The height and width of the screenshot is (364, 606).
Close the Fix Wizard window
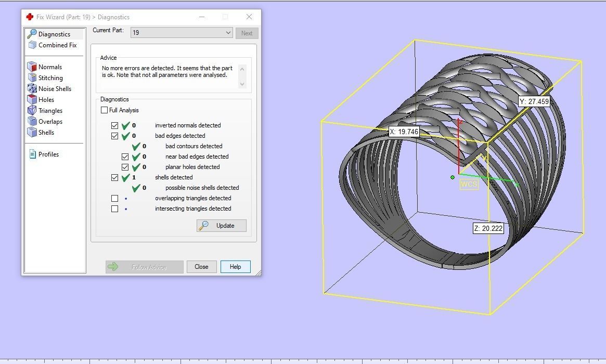249,17
